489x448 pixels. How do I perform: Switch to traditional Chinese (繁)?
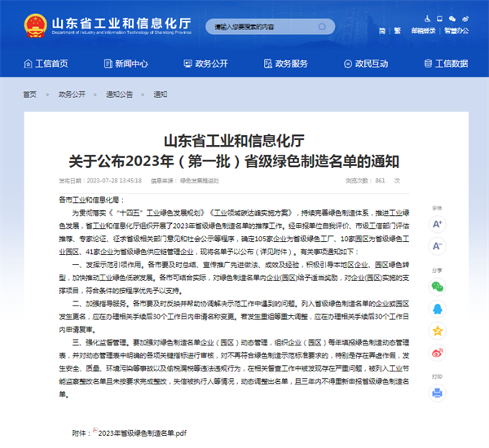pyautogui.click(x=397, y=30)
